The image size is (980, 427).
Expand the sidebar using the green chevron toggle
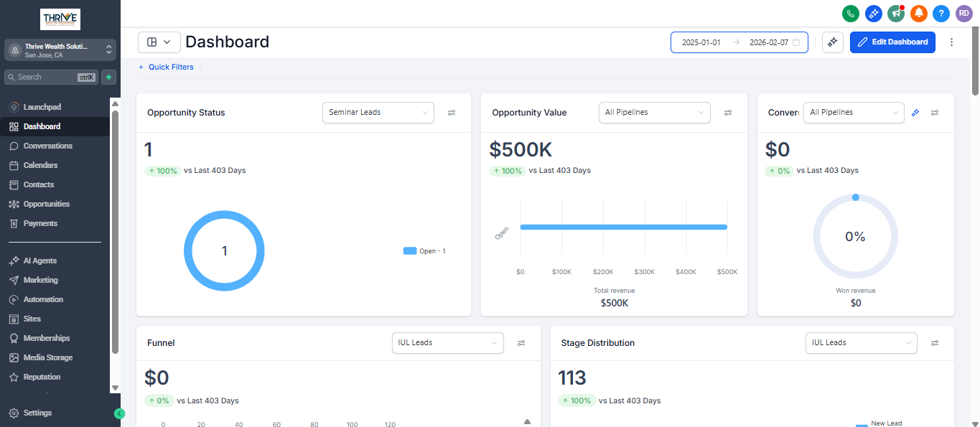coord(119,414)
